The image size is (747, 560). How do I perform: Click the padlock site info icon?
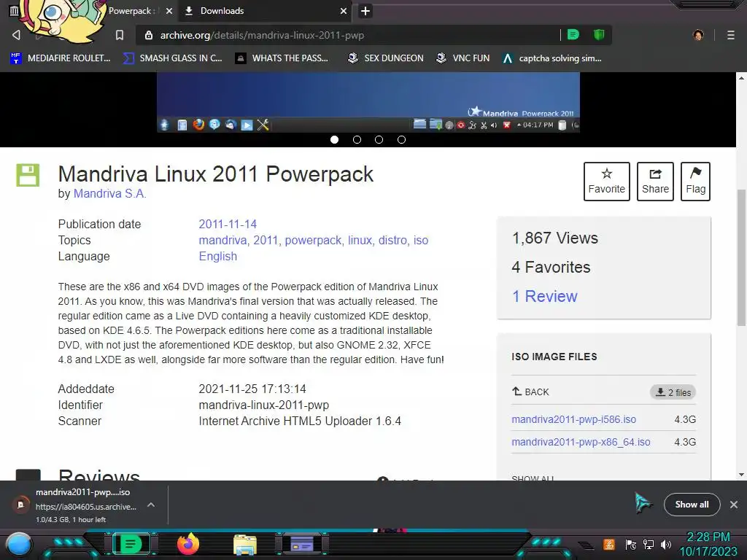click(149, 35)
